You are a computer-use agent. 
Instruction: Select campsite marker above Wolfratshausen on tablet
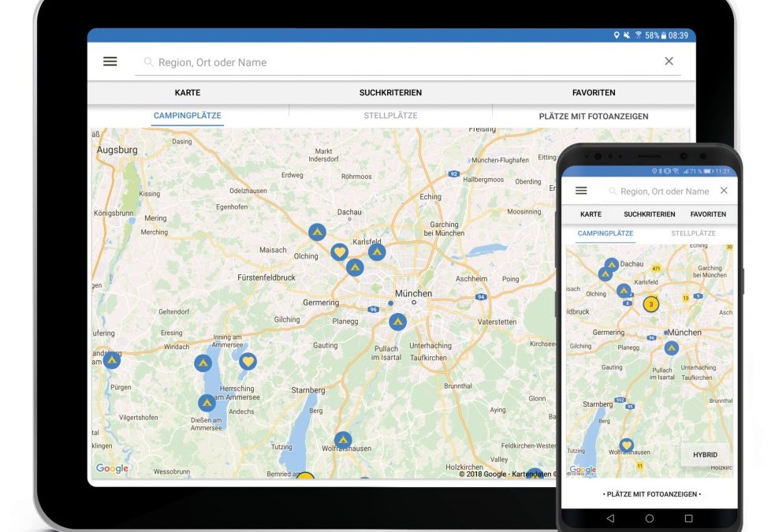coord(342,439)
